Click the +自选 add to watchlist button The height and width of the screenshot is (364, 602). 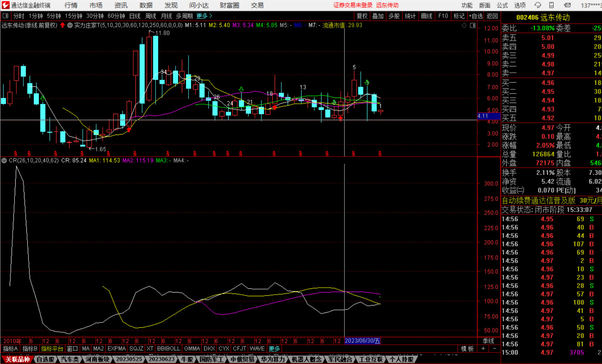pyautogui.click(x=475, y=16)
